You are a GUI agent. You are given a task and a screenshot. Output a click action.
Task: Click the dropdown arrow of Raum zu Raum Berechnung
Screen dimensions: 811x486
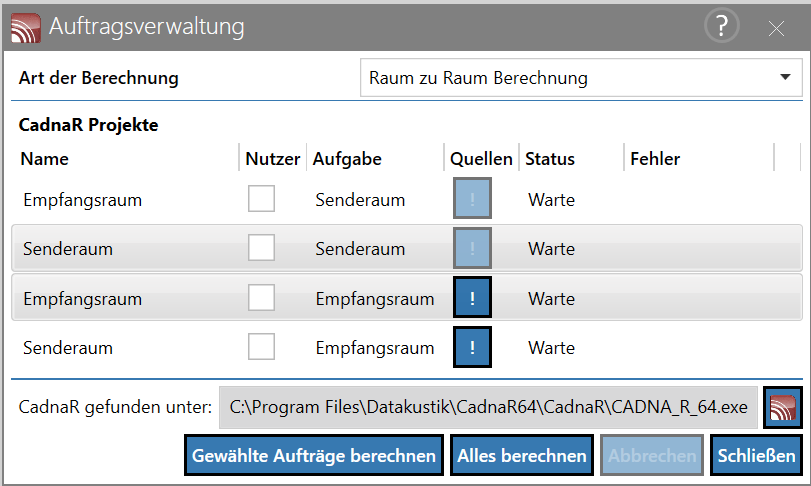pos(785,78)
